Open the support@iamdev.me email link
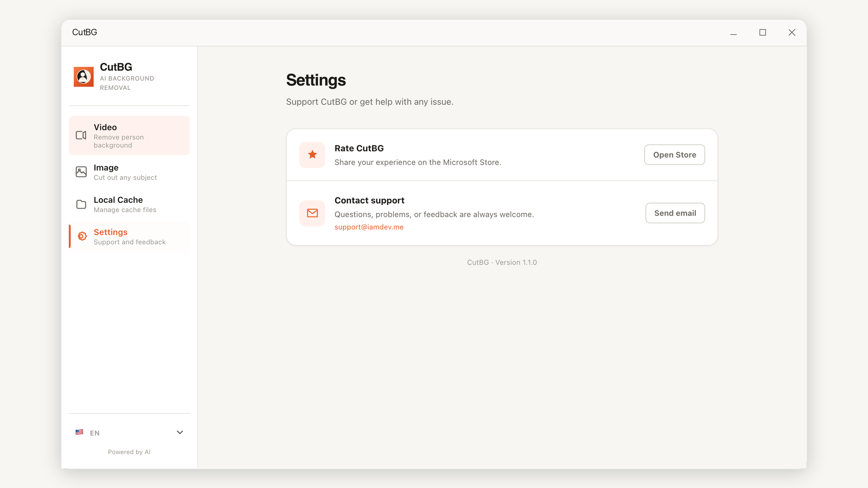This screenshot has height=488, width=868. coord(369,227)
